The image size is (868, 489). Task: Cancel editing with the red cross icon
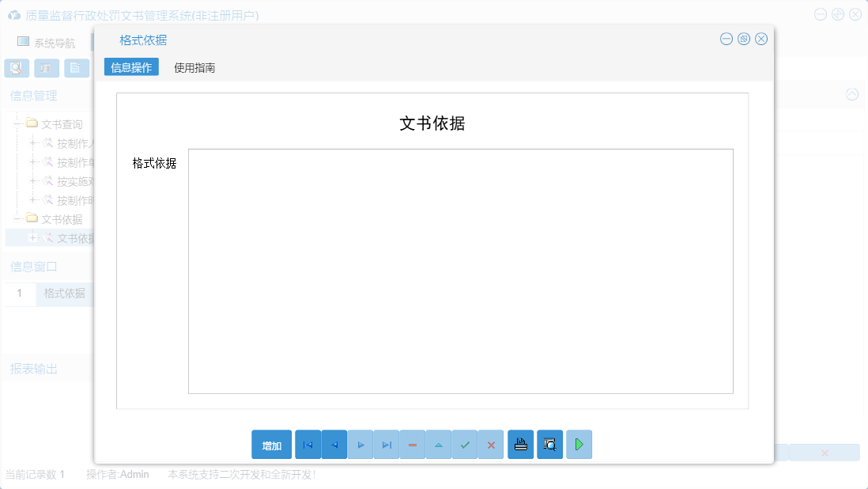(x=491, y=444)
